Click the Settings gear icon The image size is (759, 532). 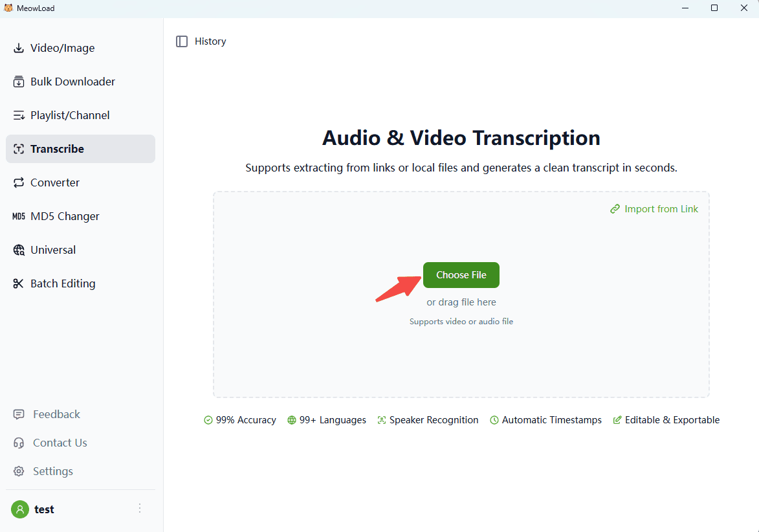coord(19,471)
